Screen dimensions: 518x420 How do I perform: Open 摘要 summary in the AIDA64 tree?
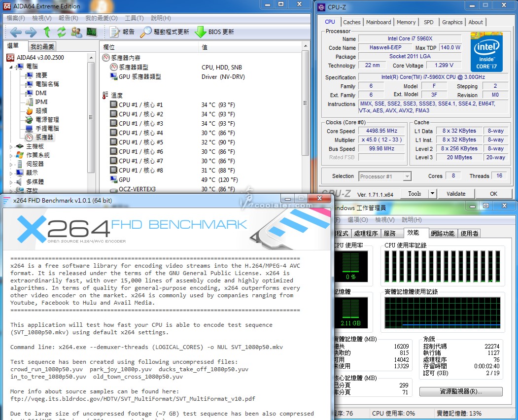(x=37, y=75)
